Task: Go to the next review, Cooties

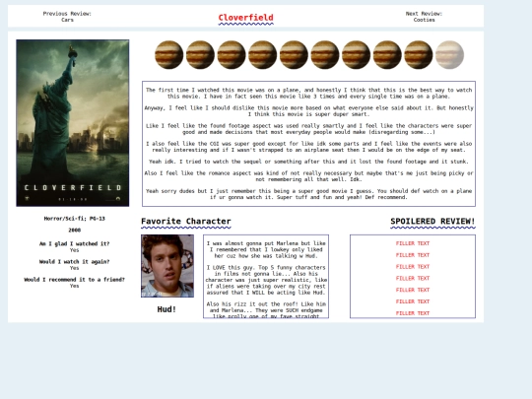Action: (424, 17)
